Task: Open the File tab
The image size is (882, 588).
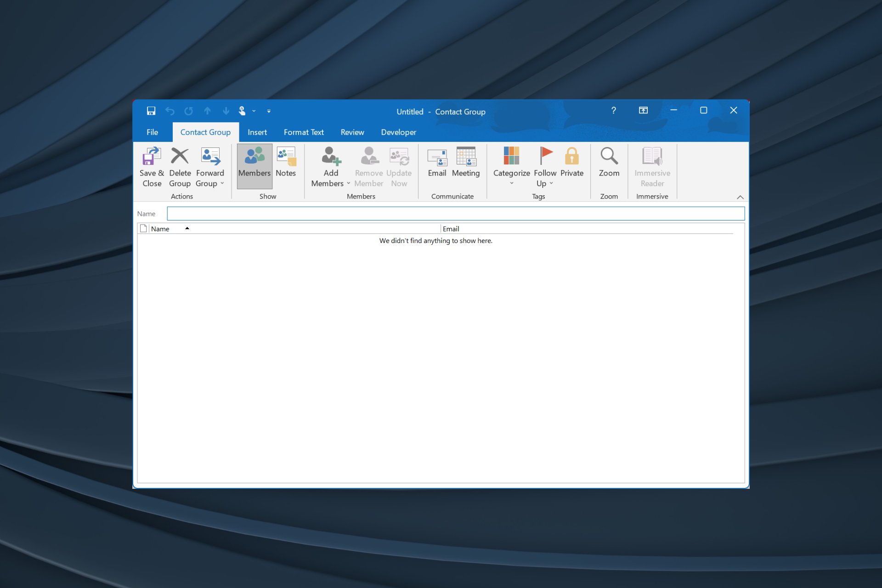Action: [152, 132]
